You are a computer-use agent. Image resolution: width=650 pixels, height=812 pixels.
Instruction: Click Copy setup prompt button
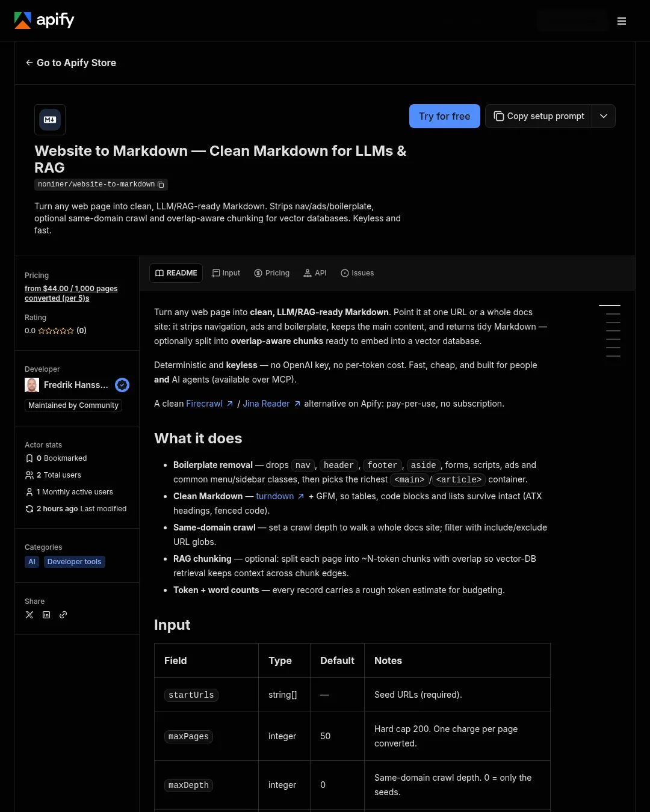click(539, 116)
